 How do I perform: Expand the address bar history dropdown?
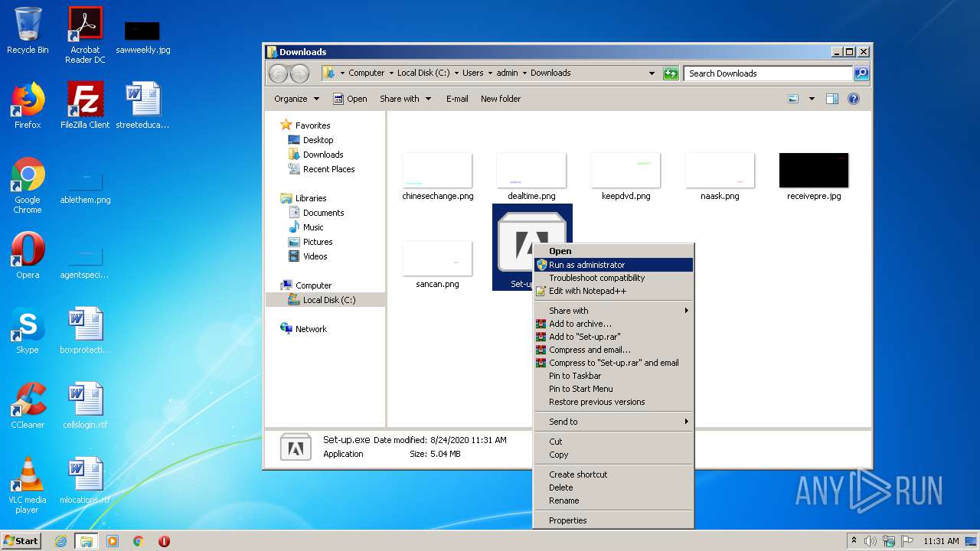pos(652,73)
